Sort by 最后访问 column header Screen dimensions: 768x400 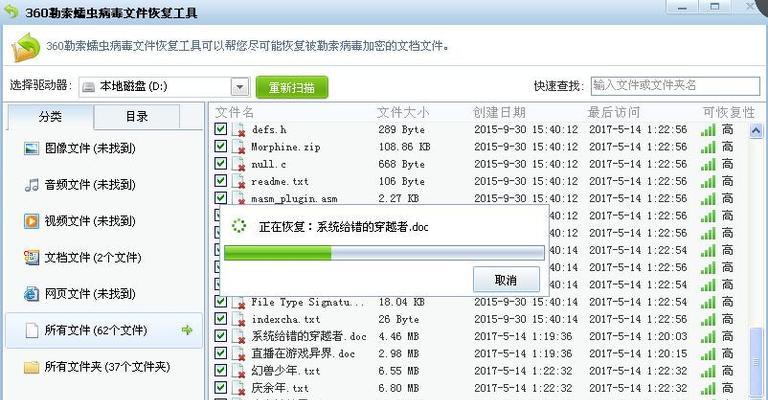coord(614,113)
